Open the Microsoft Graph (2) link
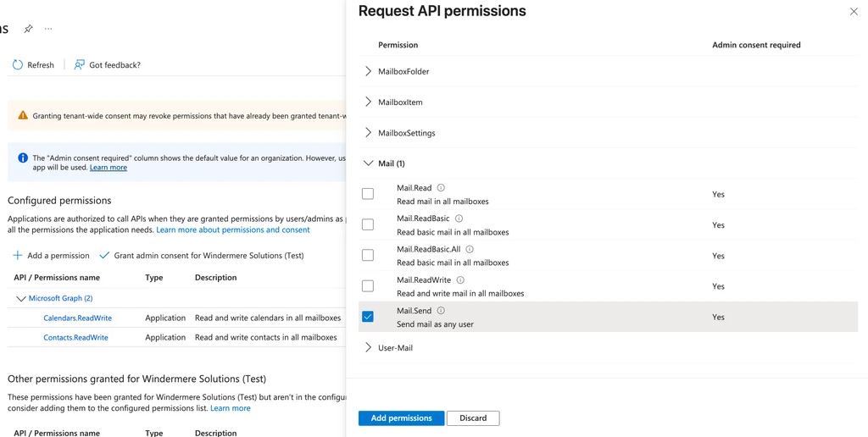This screenshot has height=437, width=868. point(60,298)
